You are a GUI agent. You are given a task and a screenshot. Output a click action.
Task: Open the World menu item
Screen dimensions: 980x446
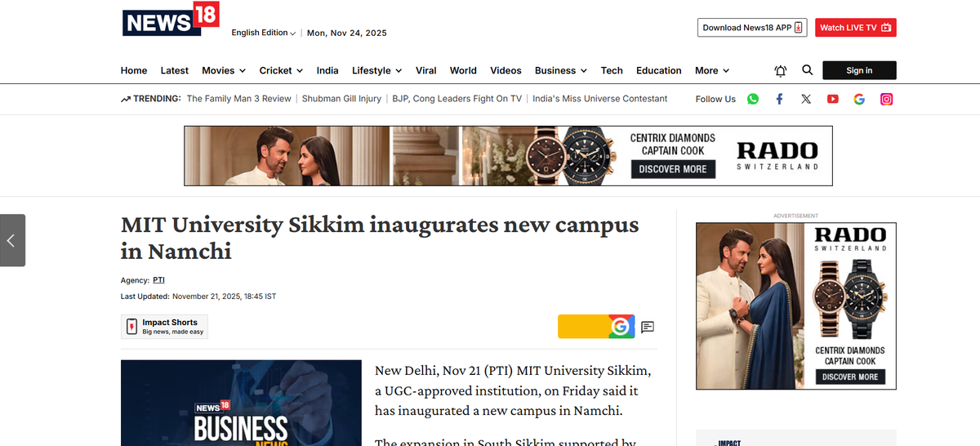pyautogui.click(x=463, y=70)
